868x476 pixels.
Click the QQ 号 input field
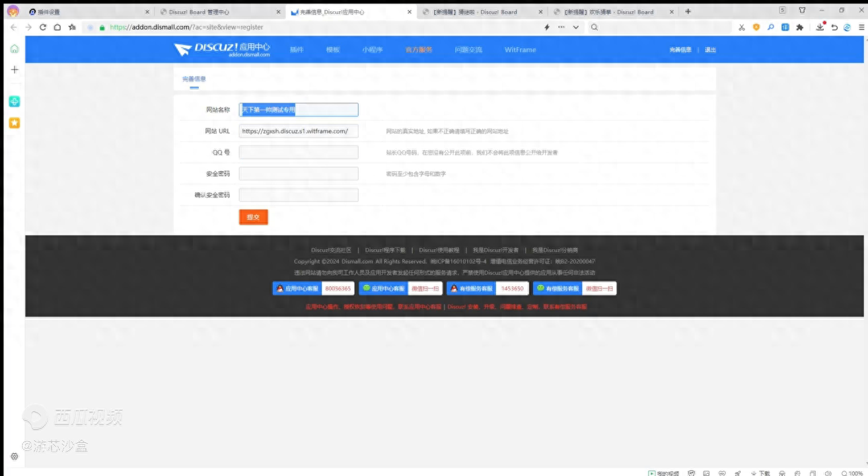[x=299, y=153]
